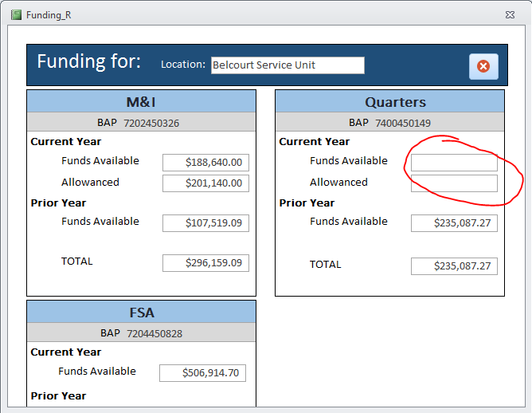Click the M&I section header
532x413 pixels.
pos(141,101)
